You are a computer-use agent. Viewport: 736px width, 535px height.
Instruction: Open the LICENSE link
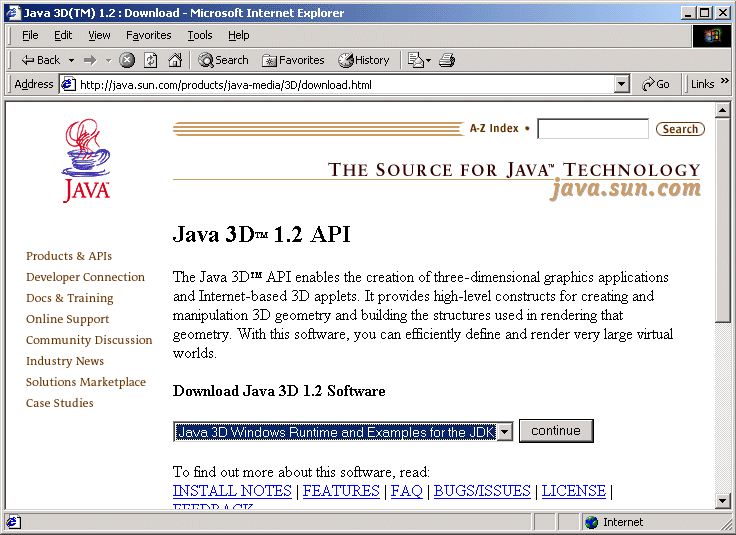point(574,491)
